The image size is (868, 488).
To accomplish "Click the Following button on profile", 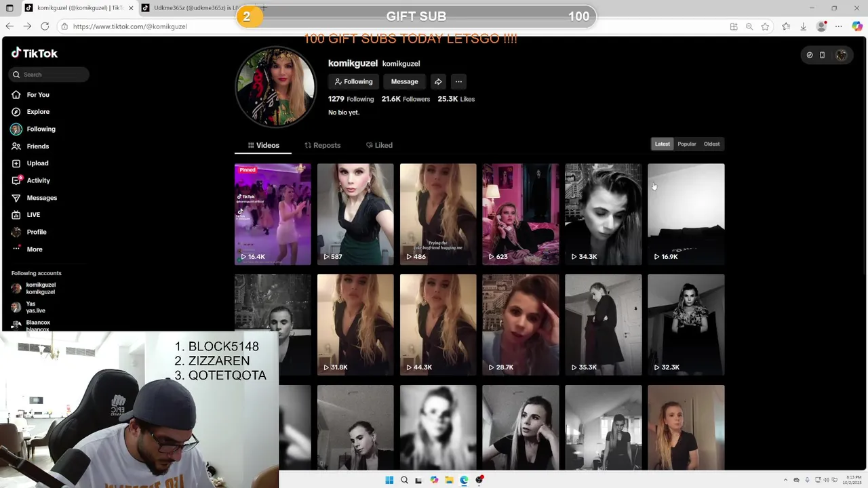I will point(353,81).
